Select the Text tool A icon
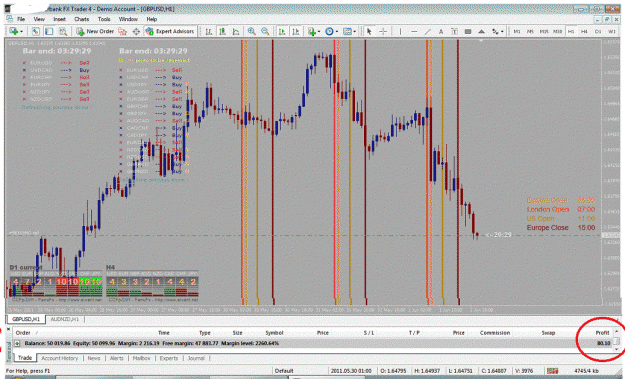625x379 pixels. [x=441, y=31]
